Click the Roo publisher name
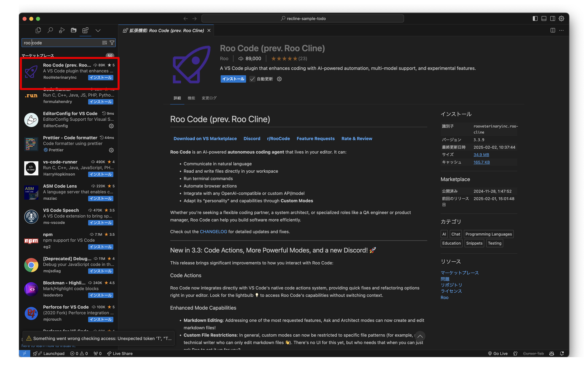 point(224,58)
